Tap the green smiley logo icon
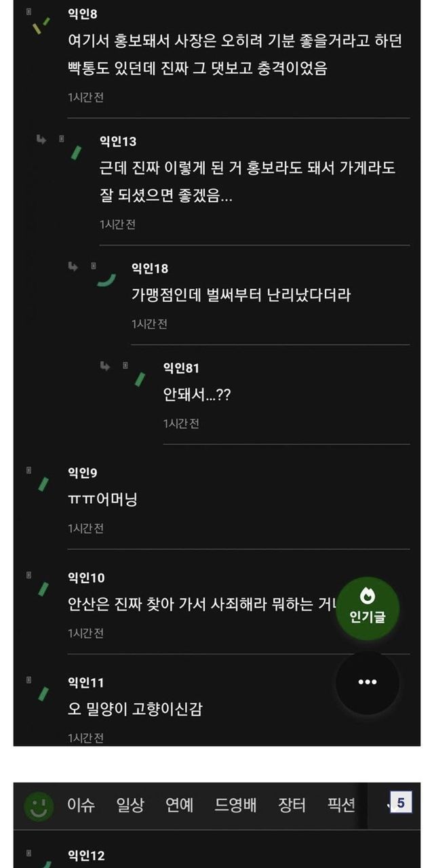The width and height of the screenshot is (434, 868). (x=39, y=806)
